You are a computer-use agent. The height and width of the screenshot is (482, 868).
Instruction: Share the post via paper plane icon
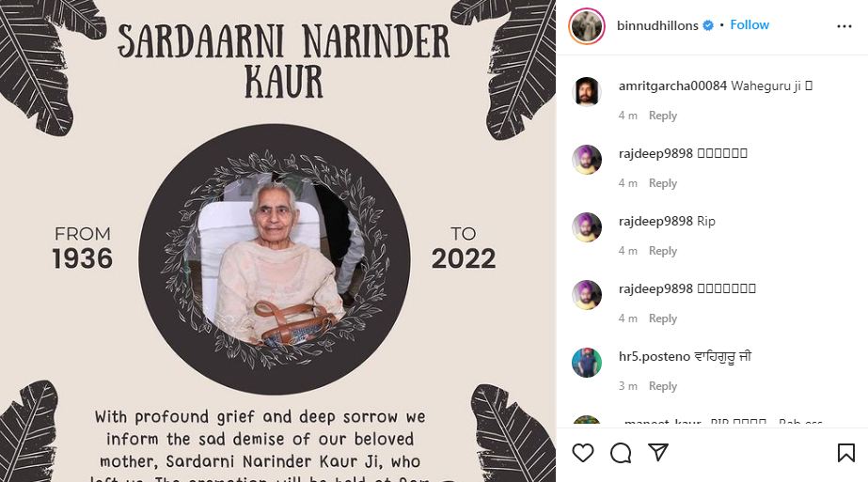[x=658, y=452]
